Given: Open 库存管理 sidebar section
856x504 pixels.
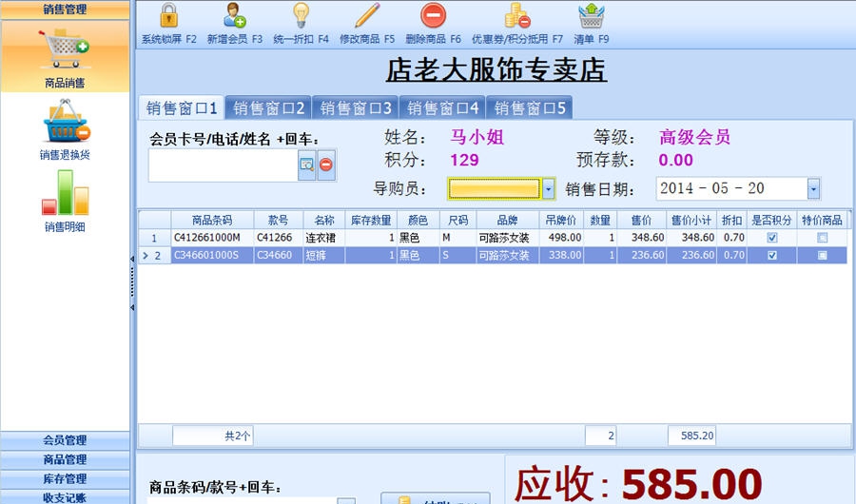Looking at the screenshot, I should pos(65,479).
